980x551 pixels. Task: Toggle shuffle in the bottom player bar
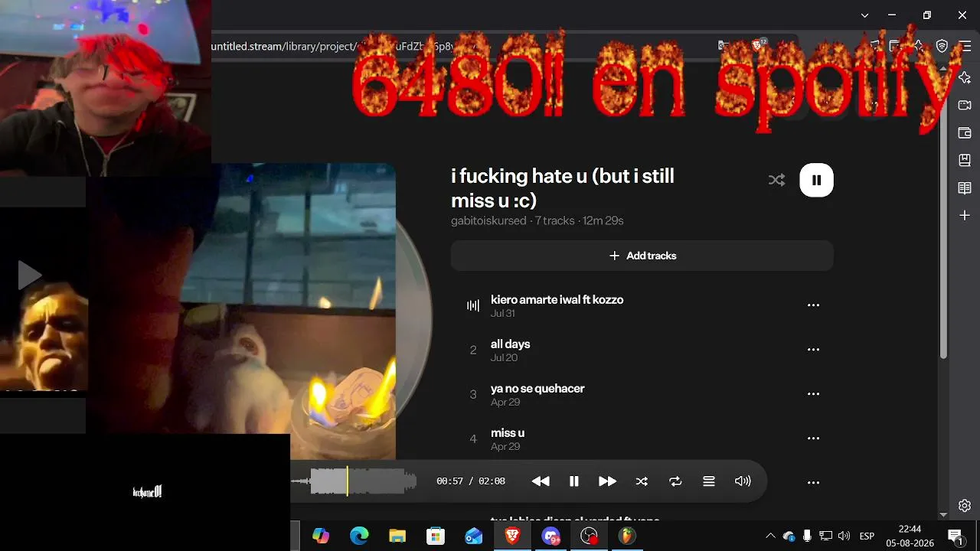(642, 481)
